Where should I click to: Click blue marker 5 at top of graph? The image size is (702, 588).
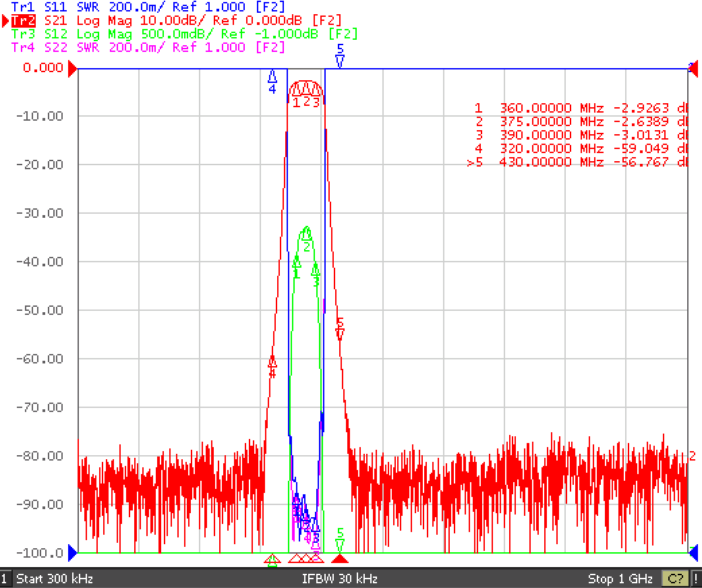[340, 55]
